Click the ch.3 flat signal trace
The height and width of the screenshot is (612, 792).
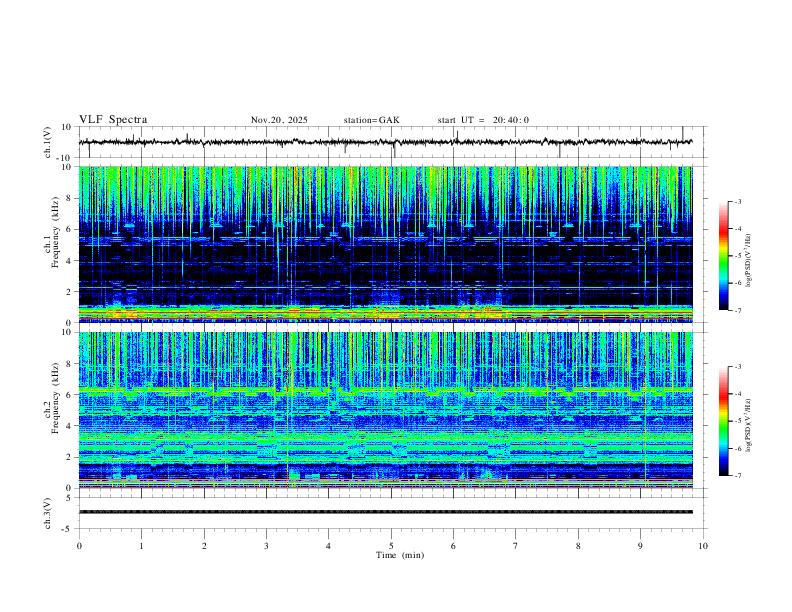[x=386, y=512]
